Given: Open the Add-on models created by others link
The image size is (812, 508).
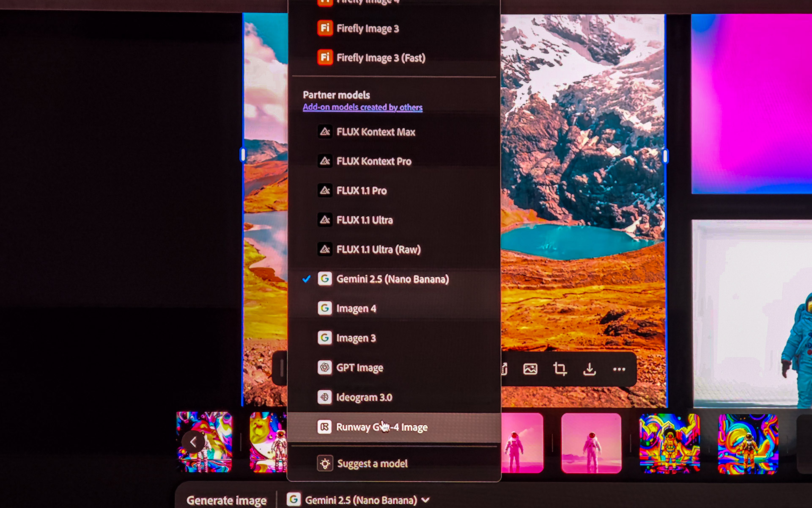Looking at the screenshot, I should 362,107.
